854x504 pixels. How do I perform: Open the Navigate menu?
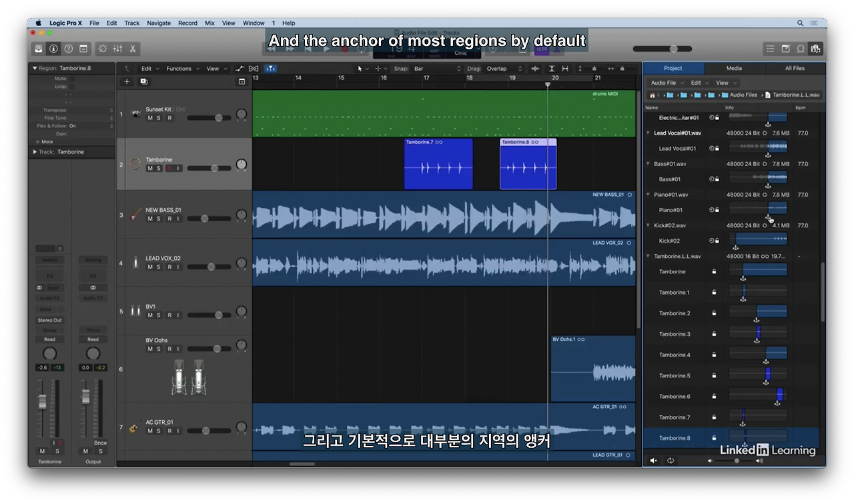159,23
